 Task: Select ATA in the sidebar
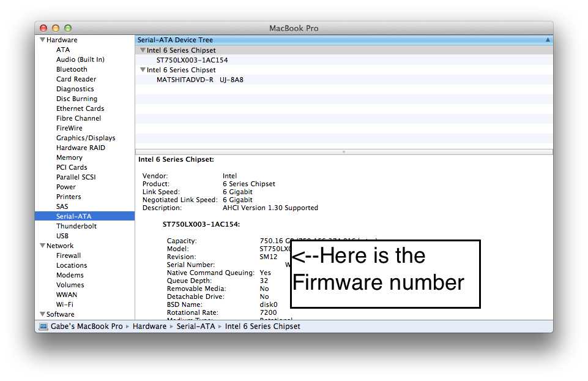point(63,50)
